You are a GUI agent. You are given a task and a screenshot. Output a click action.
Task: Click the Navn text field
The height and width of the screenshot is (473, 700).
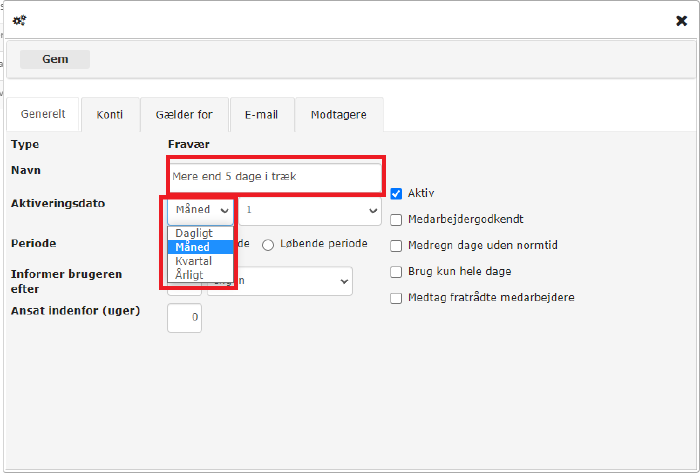pyautogui.click(x=275, y=176)
